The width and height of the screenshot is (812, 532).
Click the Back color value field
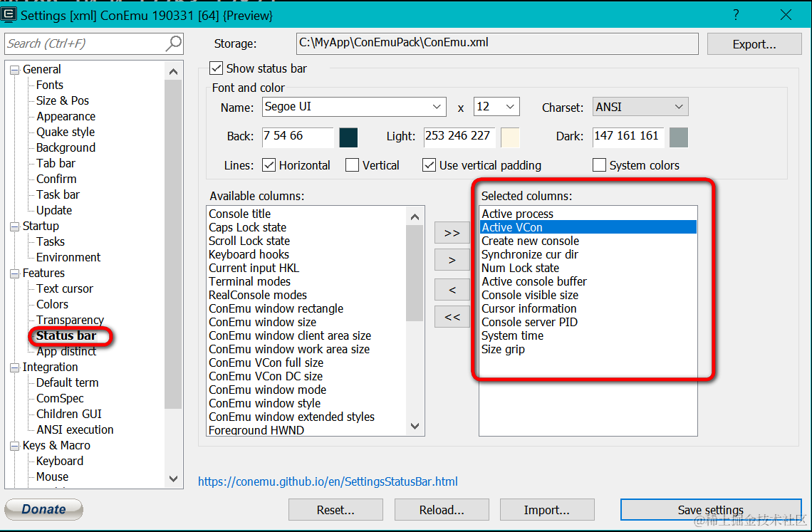(298, 137)
